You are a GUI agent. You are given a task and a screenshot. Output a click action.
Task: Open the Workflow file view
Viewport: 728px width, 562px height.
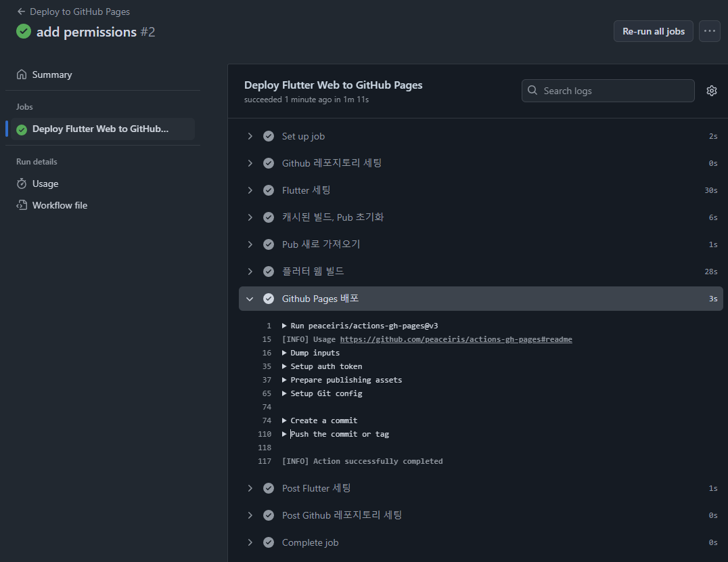(60, 205)
